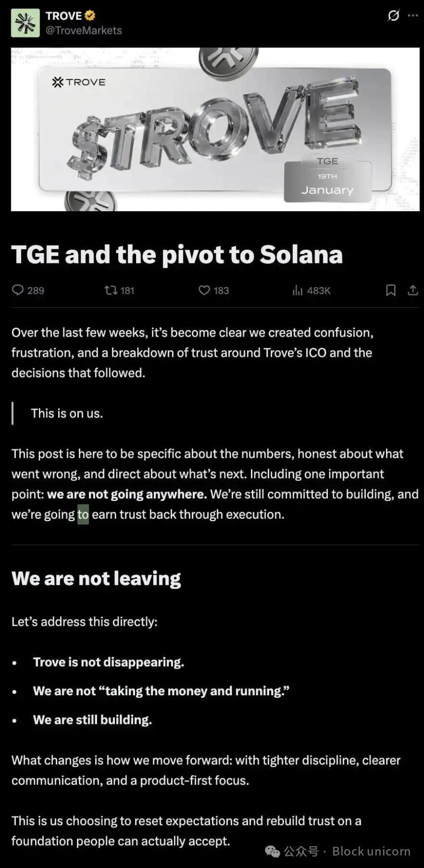Save the post with the bookmark icon

[390, 291]
